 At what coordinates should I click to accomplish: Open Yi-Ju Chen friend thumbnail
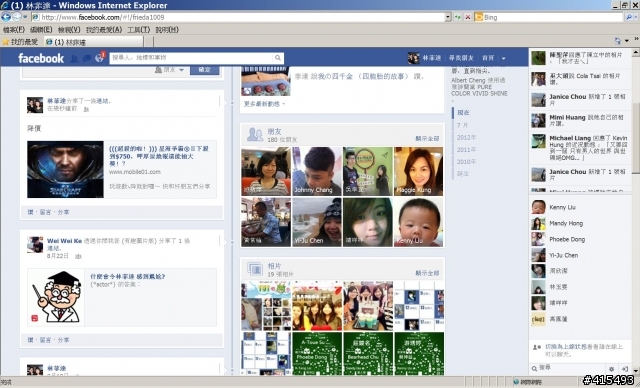pyautogui.click(x=317, y=222)
